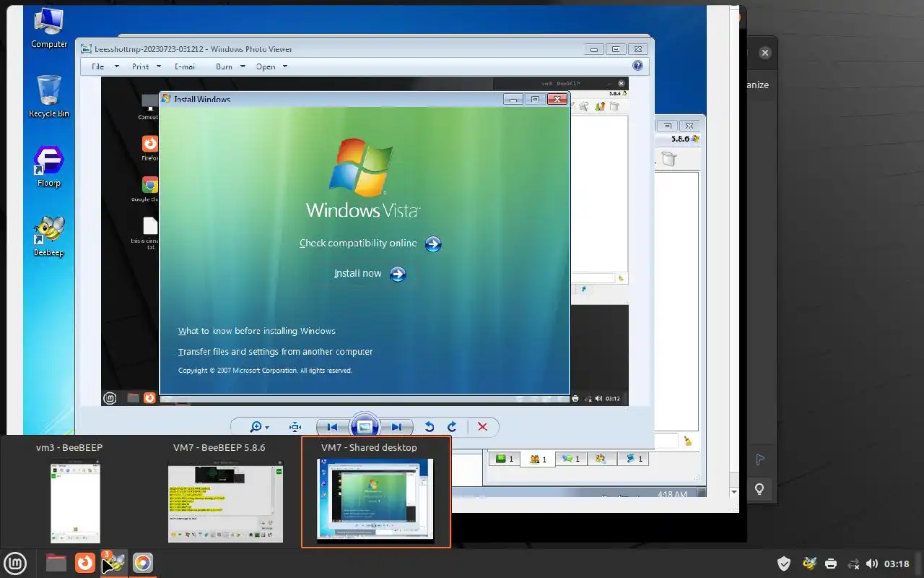924x578 pixels.
Task: Close the dark panel with the round X
Action: [765, 53]
